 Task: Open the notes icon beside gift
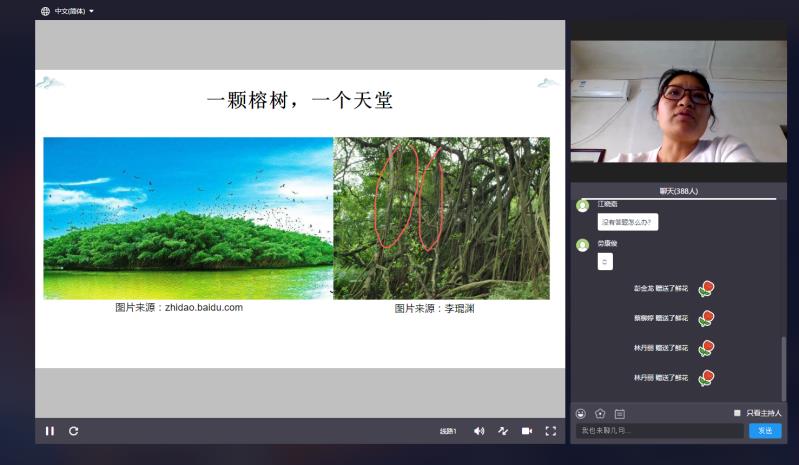point(619,413)
